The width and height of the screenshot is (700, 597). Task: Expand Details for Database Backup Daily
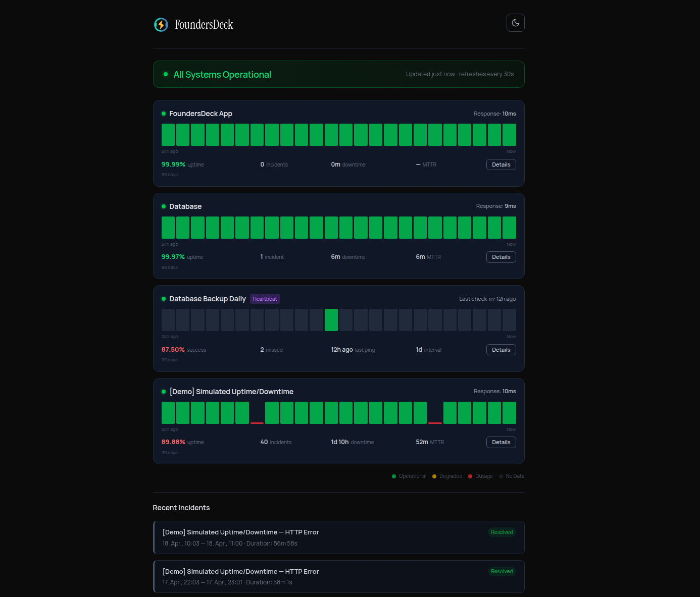(501, 350)
